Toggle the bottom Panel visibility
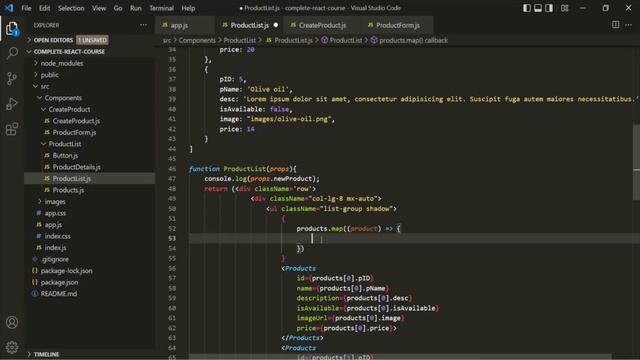Viewport: 640px width, 360px height. [538, 8]
